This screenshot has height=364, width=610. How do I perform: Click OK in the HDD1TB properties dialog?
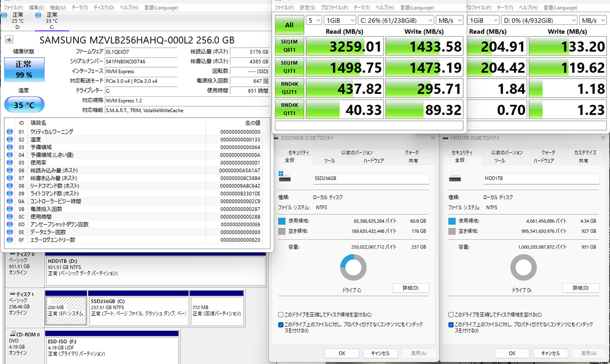[512, 354]
